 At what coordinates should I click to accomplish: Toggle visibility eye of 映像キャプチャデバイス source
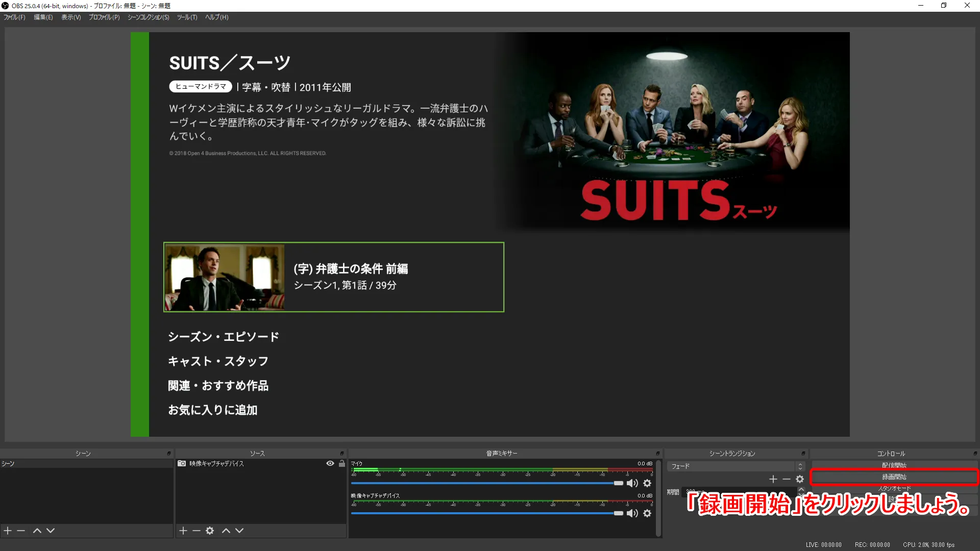pyautogui.click(x=330, y=464)
